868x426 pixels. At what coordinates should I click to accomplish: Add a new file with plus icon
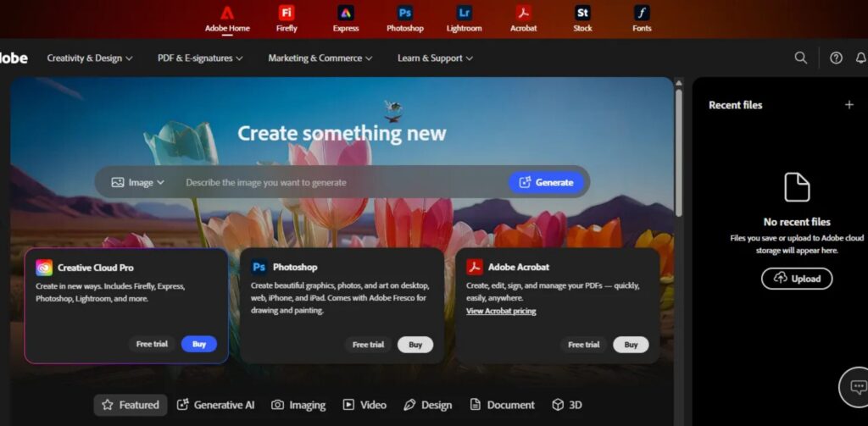pyautogui.click(x=849, y=105)
